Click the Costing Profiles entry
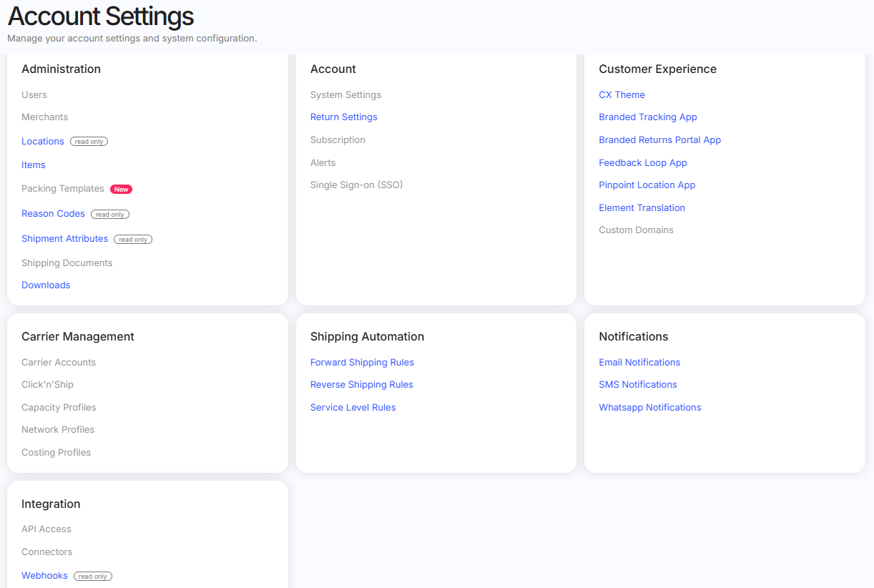This screenshot has height=588, width=874. tap(57, 453)
